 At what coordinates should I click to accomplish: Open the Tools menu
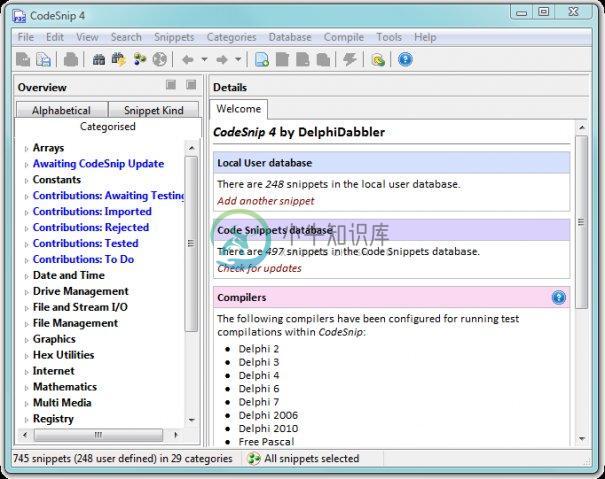389,37
